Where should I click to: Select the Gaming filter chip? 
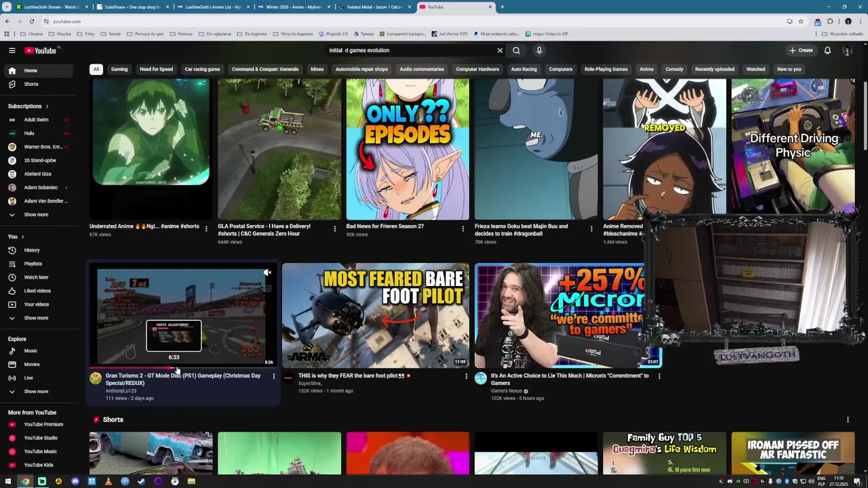point(119,69)
